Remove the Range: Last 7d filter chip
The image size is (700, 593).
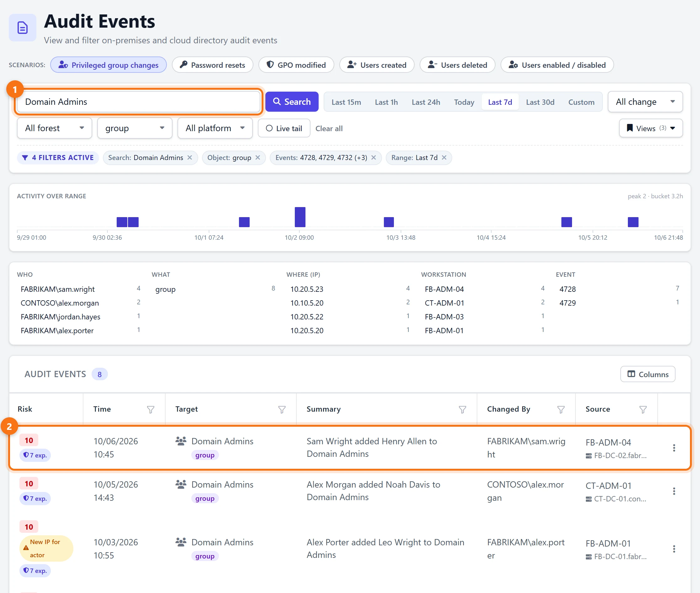pos(444,158)
